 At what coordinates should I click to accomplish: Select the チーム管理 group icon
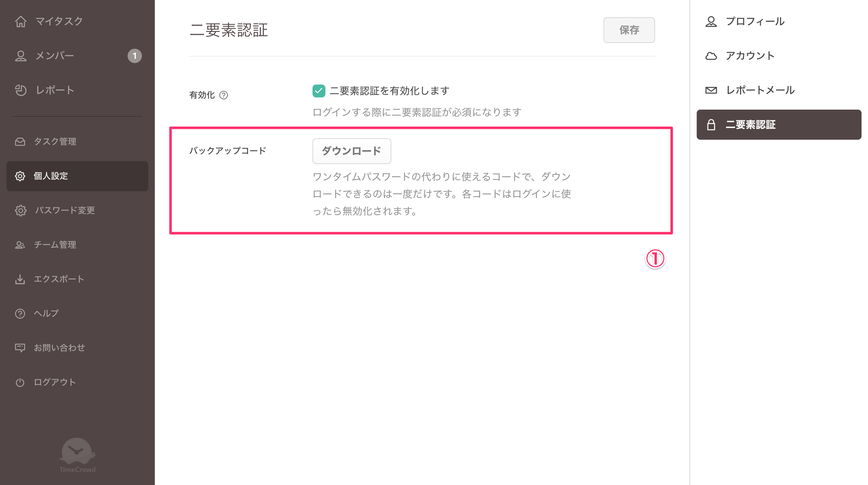[20, 245]
